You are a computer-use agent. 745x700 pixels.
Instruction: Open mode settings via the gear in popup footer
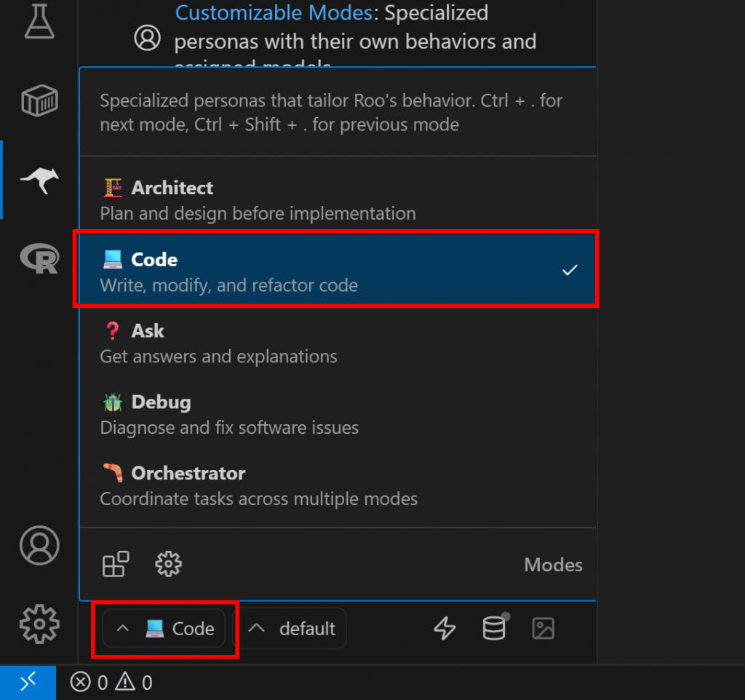(x=168, y=564)
